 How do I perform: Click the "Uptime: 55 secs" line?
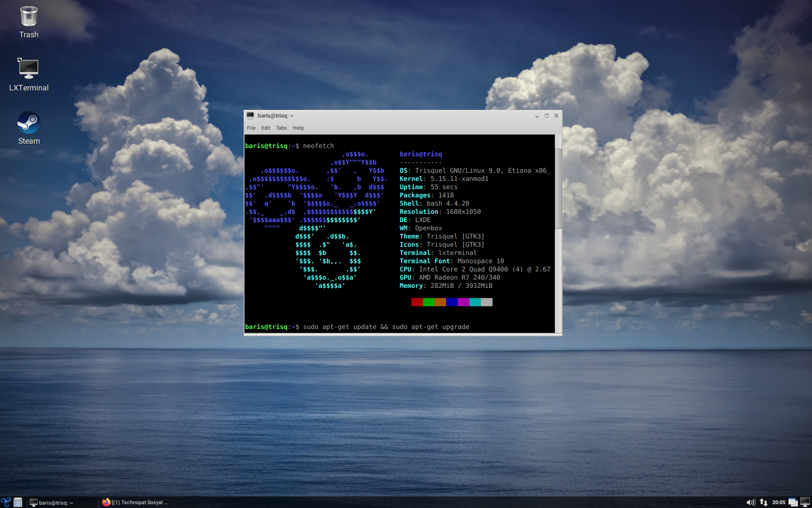coord(429,187)
